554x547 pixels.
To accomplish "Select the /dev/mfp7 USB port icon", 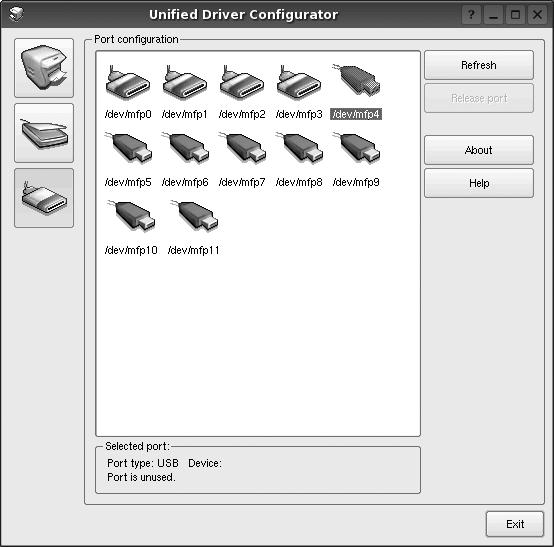I will 242,148.
